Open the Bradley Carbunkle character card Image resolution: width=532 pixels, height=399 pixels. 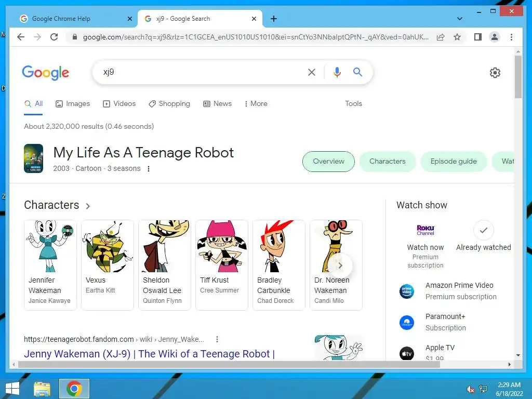pos(279,265)
